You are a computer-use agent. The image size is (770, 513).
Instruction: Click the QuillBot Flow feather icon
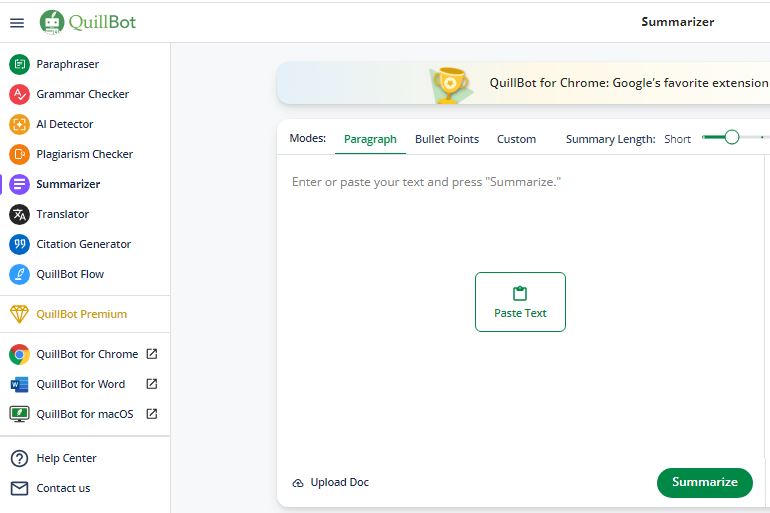pyautogui.click(x=20, y=274)
